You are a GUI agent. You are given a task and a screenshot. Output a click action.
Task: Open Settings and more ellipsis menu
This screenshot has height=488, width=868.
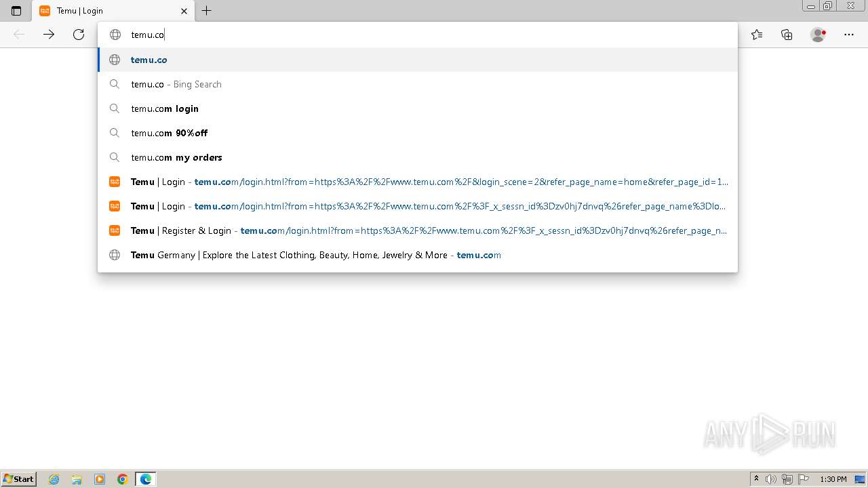pos(849,35)
